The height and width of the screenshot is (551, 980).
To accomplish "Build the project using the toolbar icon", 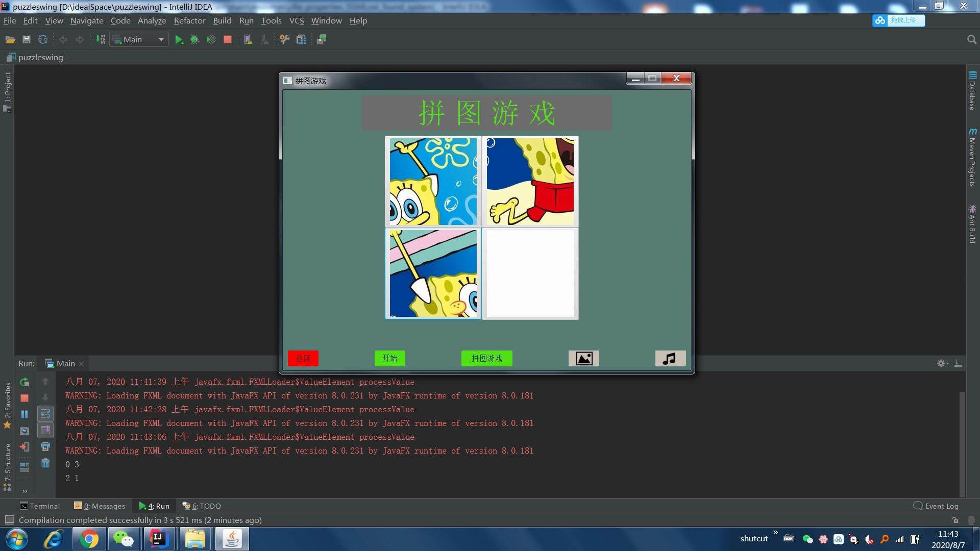I will (101, 40).
